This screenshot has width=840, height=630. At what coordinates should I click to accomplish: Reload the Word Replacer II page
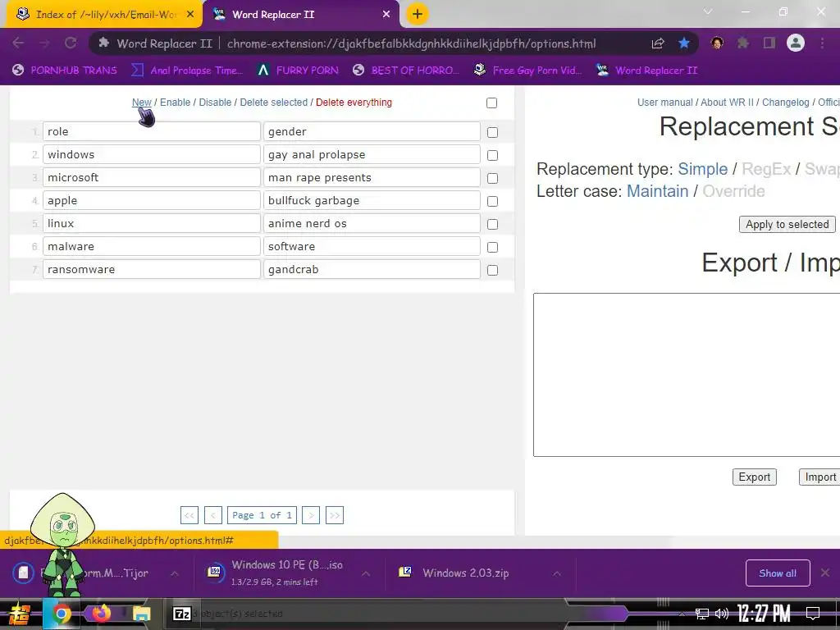pyautogui.click(x=71, y=43)
